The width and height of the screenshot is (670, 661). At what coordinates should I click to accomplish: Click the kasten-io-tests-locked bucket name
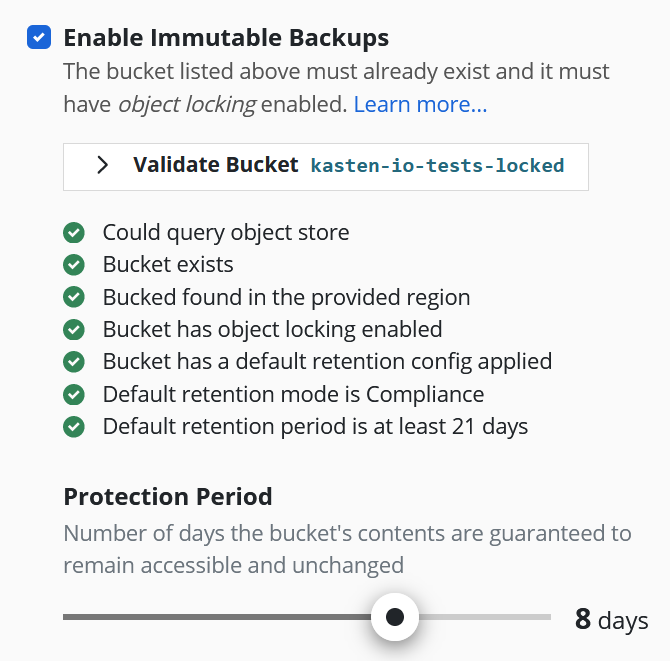coord(437,166)
